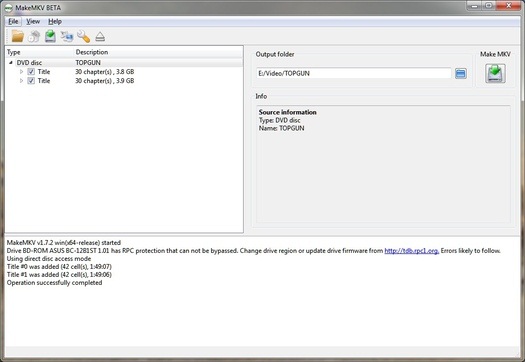Click the Make MKV button
This screenshot has height=362, width=525.
pyautogui.click(x=495, y=73)
